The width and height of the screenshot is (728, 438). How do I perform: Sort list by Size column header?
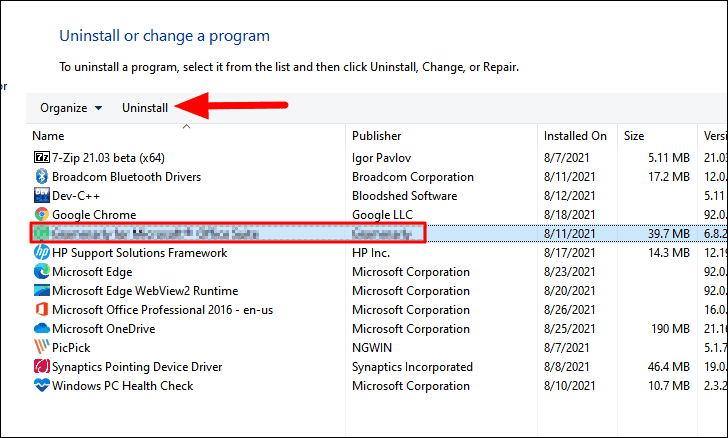pos(634,136)
